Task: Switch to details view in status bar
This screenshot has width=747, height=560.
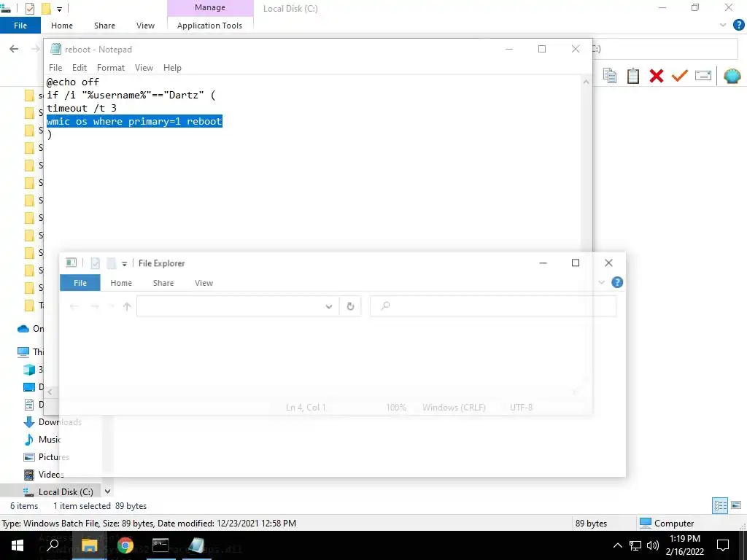Action: point(719,506)
